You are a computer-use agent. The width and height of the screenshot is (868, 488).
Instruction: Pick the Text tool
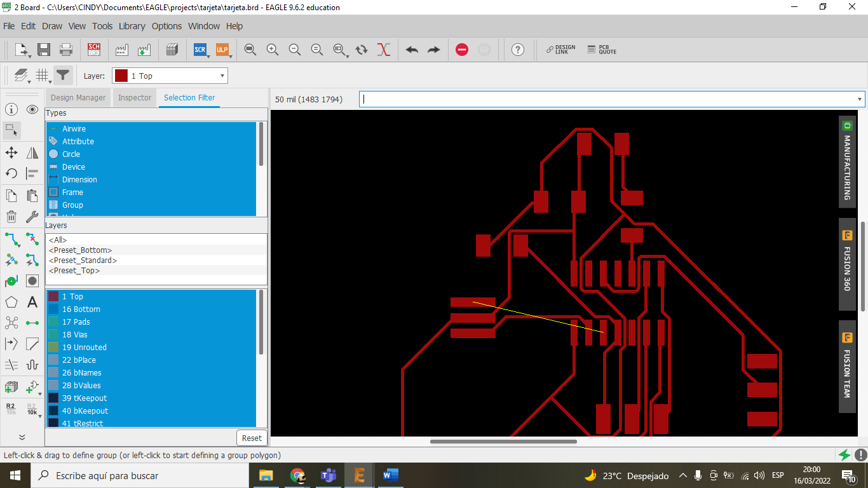(32, 302)
